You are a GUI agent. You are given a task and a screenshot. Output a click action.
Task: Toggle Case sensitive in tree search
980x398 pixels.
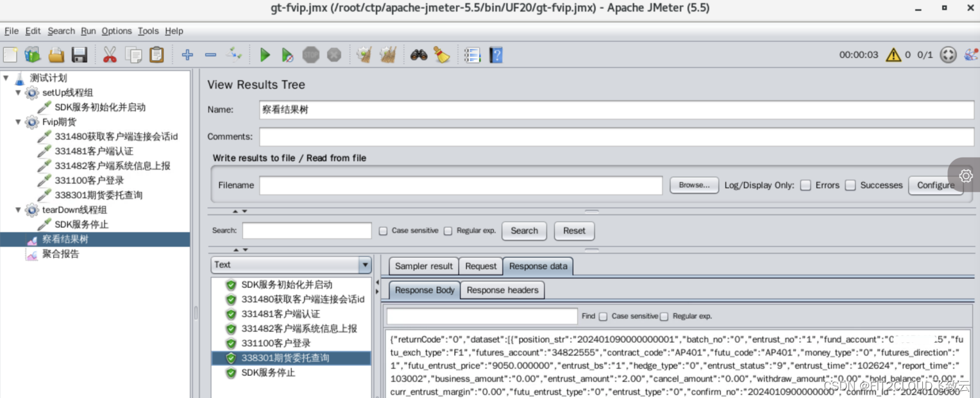[x=383, y=231]
